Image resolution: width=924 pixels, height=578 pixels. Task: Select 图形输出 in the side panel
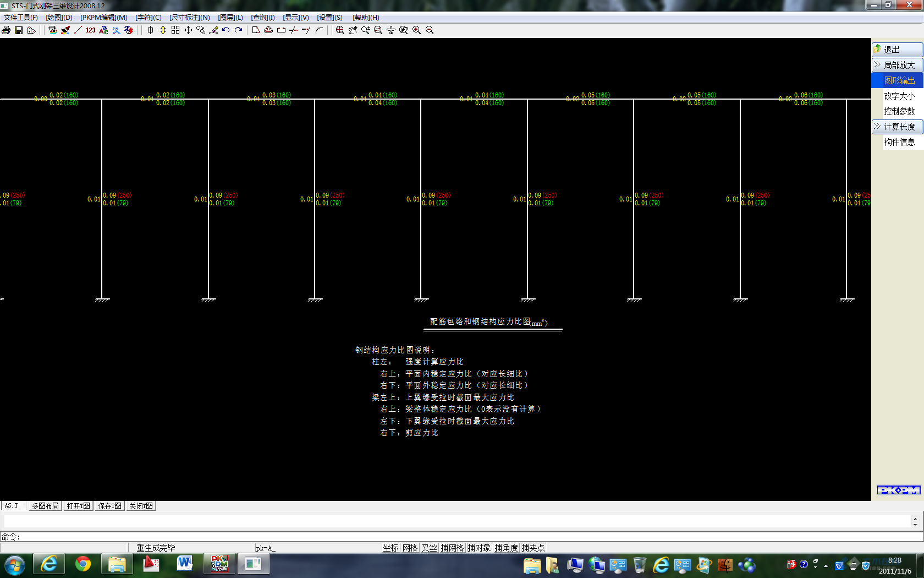[x=897, y=80]
